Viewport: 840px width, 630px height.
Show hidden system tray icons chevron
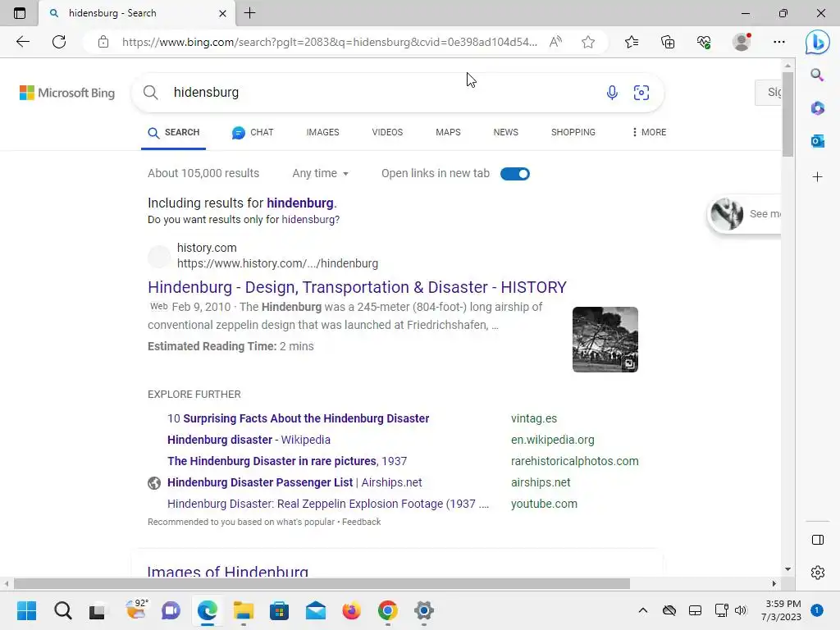tap(643, 610)
